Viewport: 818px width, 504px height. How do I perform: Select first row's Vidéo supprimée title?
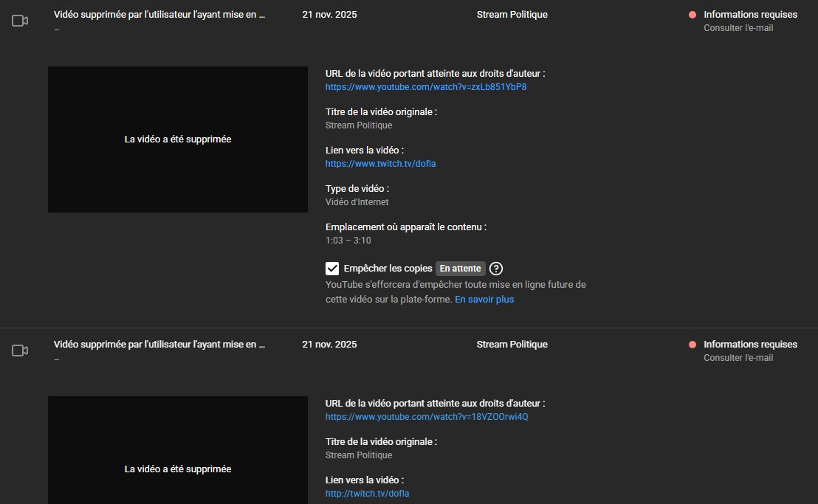click(159, 15)
